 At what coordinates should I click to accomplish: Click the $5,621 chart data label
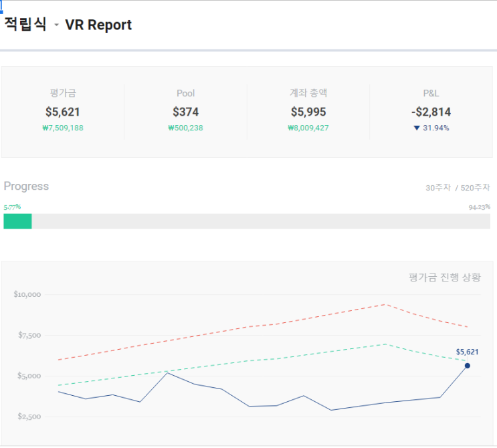pos(467,352)
